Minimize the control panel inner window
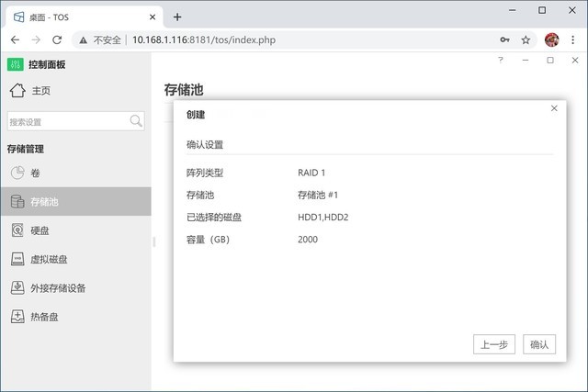 click(x=526, y=60)
